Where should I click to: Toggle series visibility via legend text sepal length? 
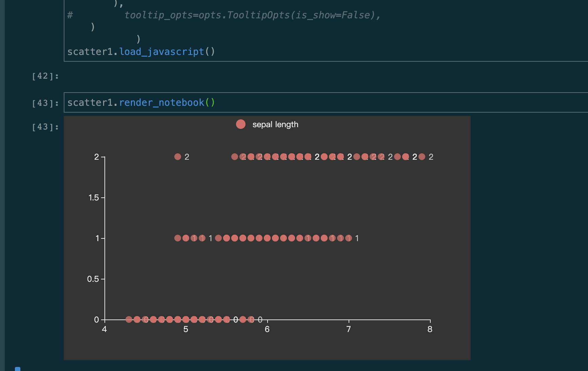pos(275,124)
